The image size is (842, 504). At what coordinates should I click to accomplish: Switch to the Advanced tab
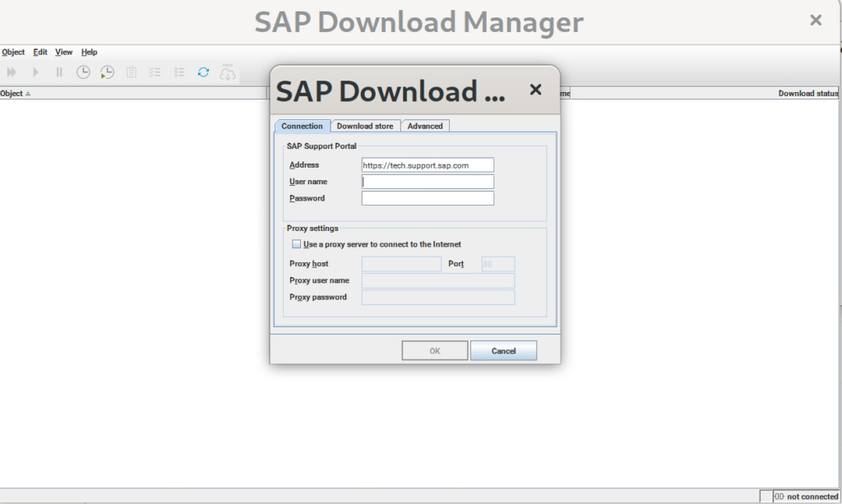pos(425,126)
